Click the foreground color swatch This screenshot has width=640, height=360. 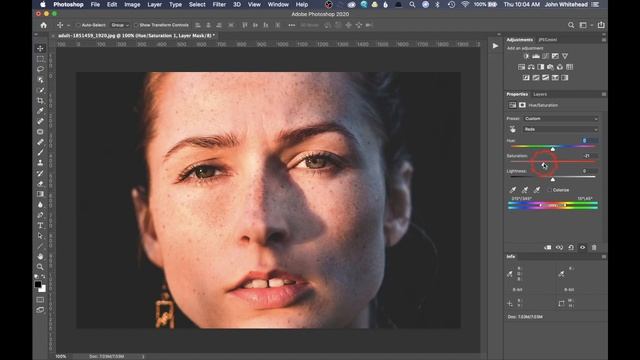(38, 284)
